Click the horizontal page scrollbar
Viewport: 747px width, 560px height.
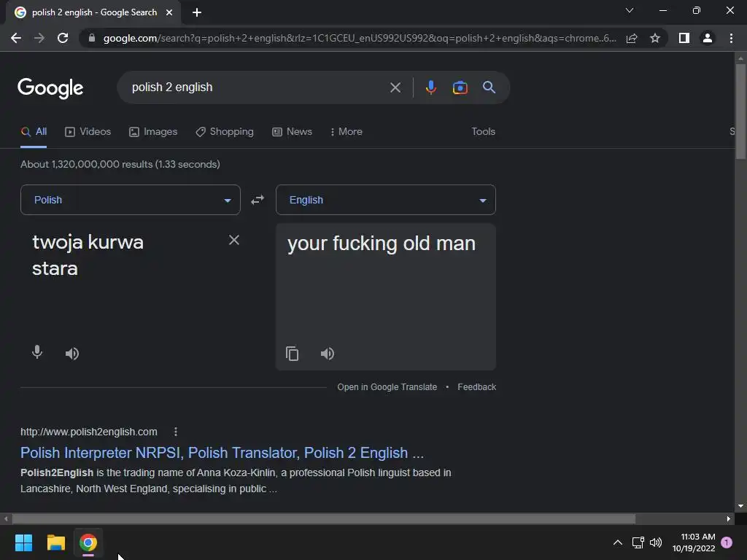324,518
